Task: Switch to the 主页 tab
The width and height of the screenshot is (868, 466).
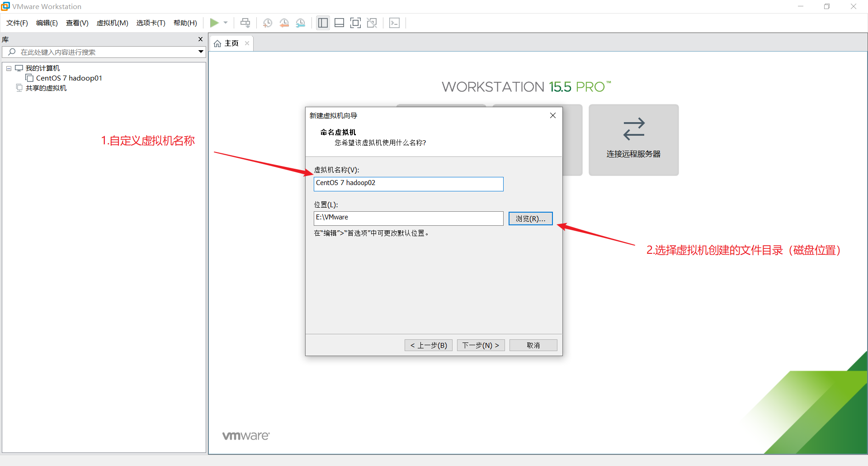Action: (x=231, y=43)
